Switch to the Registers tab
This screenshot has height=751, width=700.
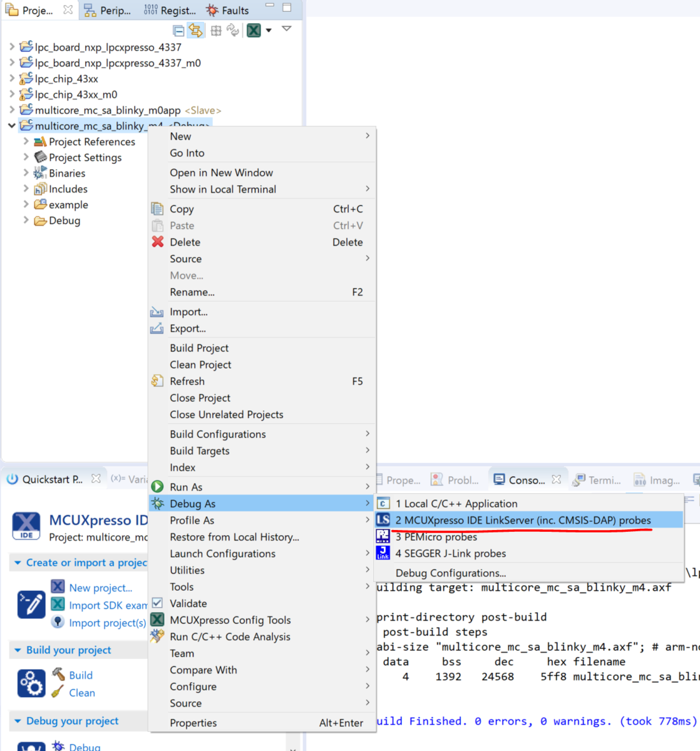[170, 10]
